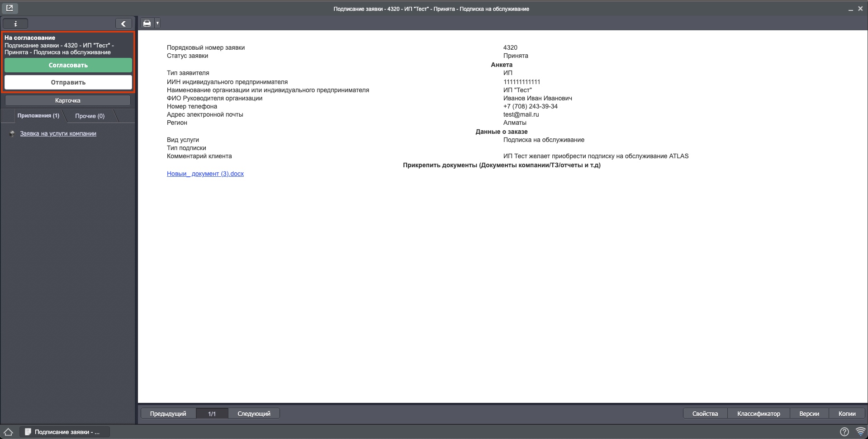Click the Home icon in status bar
The width and height of the screenshot is (868, 439).
[x=9, y=432]
